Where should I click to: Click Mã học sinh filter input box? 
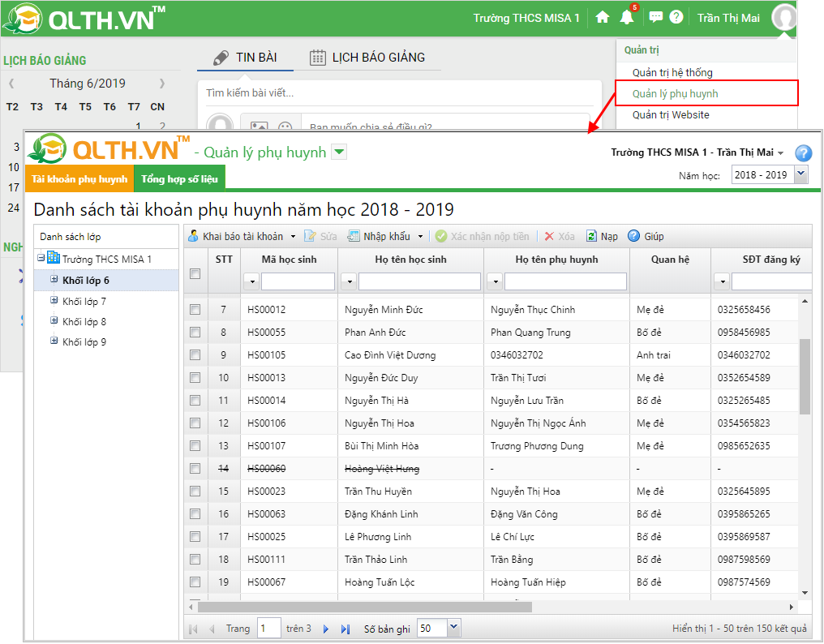pos(298,281)
